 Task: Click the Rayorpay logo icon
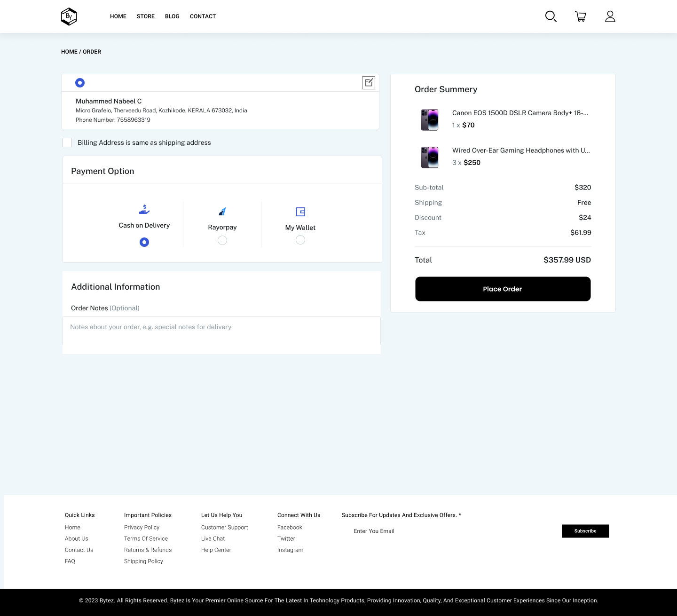tap(222, 212)
